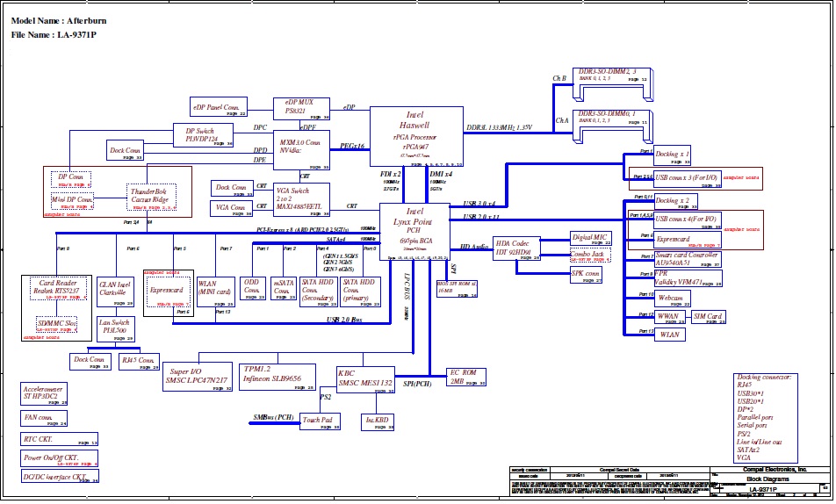Click the SPK conn block
Image resolution: width=836 pixels, height=504 pixels.
586,275
